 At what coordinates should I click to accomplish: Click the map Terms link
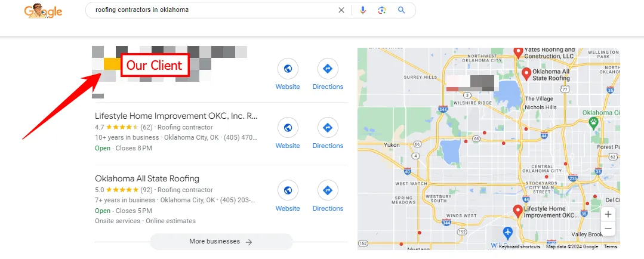[x=610, y=246]
